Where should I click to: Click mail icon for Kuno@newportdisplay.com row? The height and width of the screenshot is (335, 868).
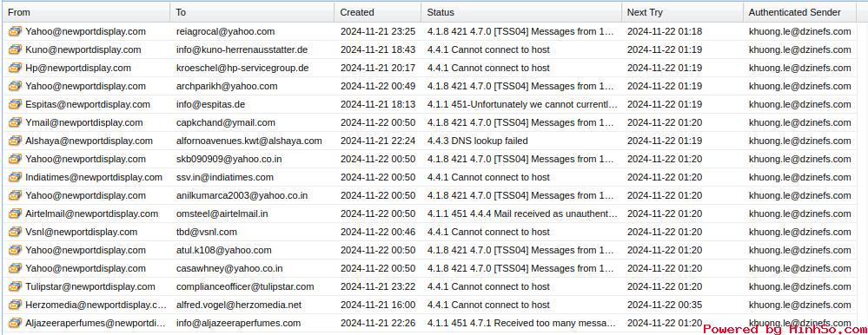coord(15,49)
